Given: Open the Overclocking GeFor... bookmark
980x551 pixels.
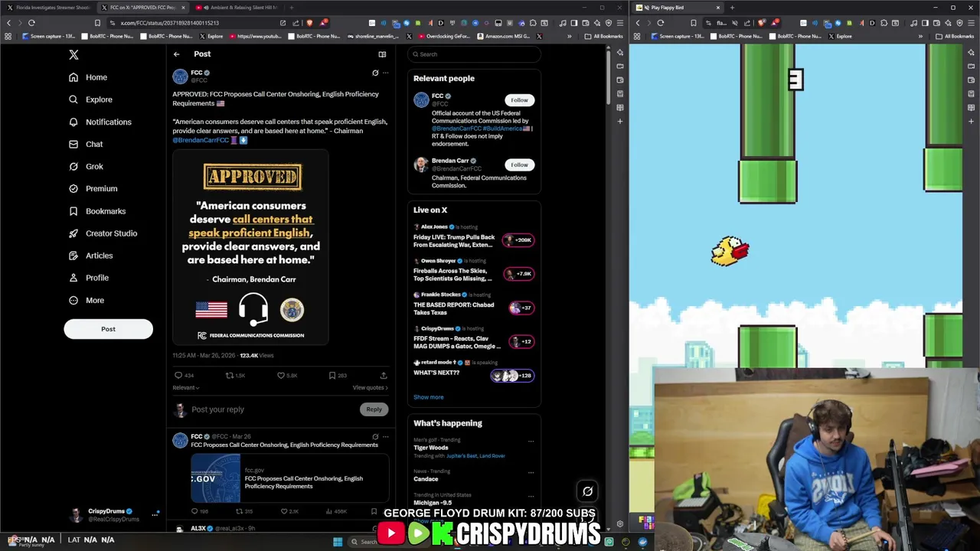Looking at the screenshot, I should tap(443, 36).
